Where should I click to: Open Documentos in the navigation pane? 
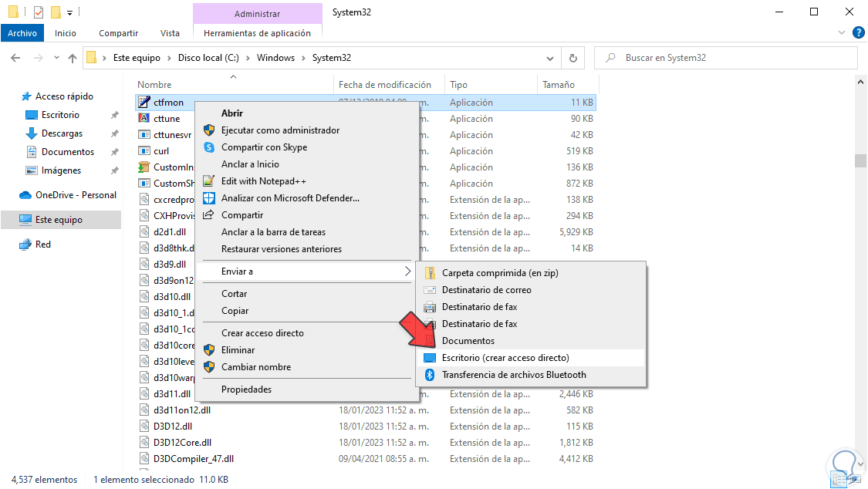(68, 152)
